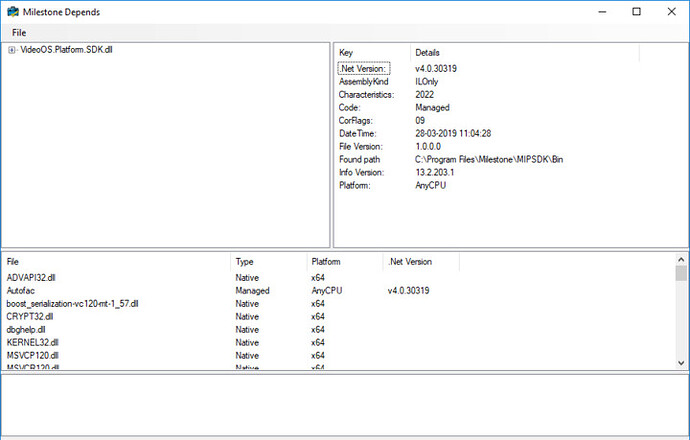
Task: Select the ADVAPI32.dll row
Action: [30, 278]
